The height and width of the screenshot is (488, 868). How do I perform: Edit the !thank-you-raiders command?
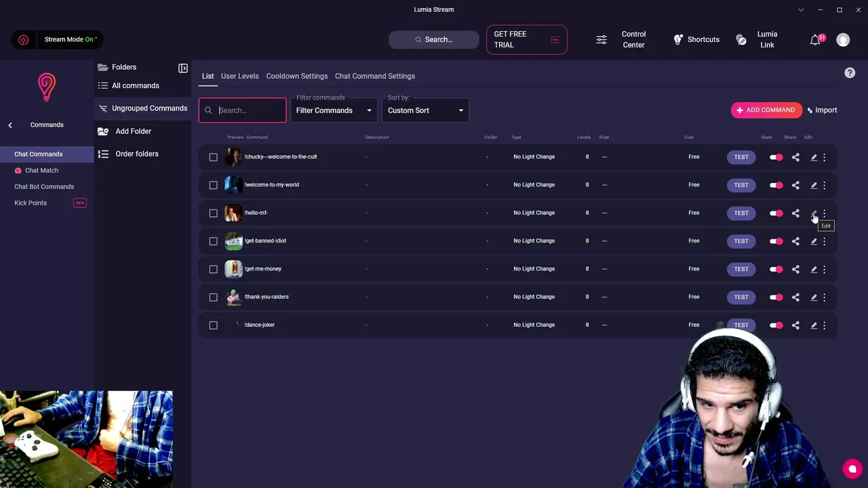coord(814,297)
